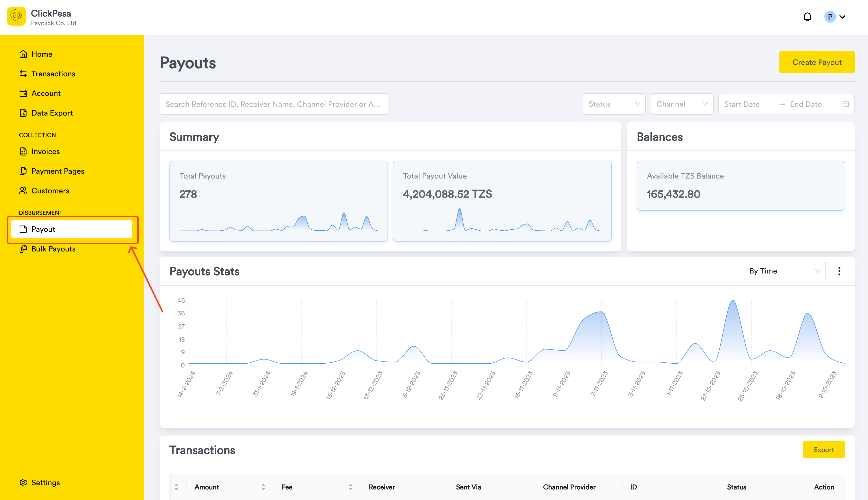Click the Channel Provider column header
The width and height of the screenshot is (868, 500).
569,487
